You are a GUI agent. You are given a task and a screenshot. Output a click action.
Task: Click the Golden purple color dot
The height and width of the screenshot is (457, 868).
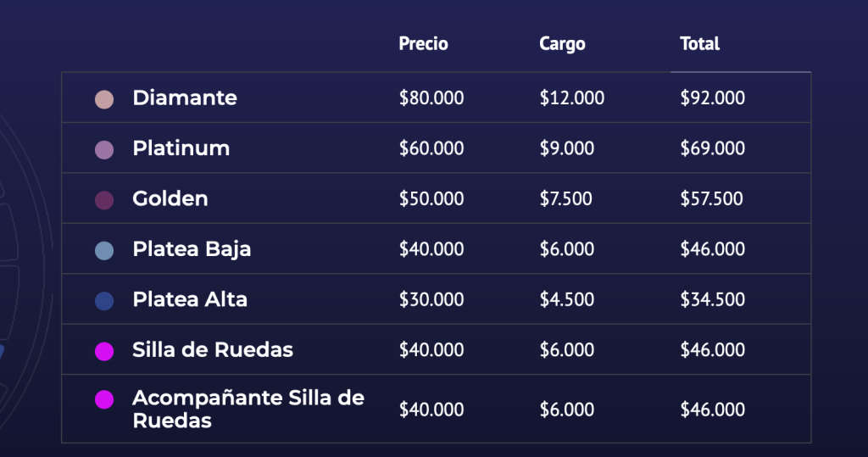(x=104, y=200)
